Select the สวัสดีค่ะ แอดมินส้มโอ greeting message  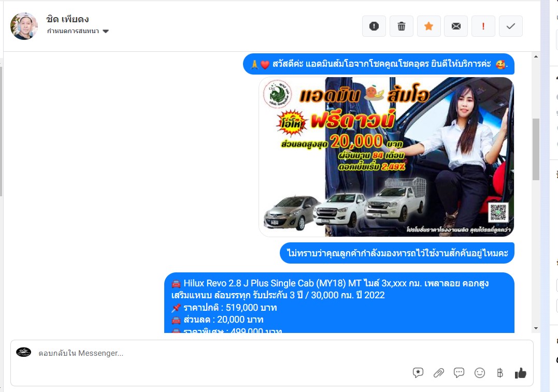(x=379, y=64)
